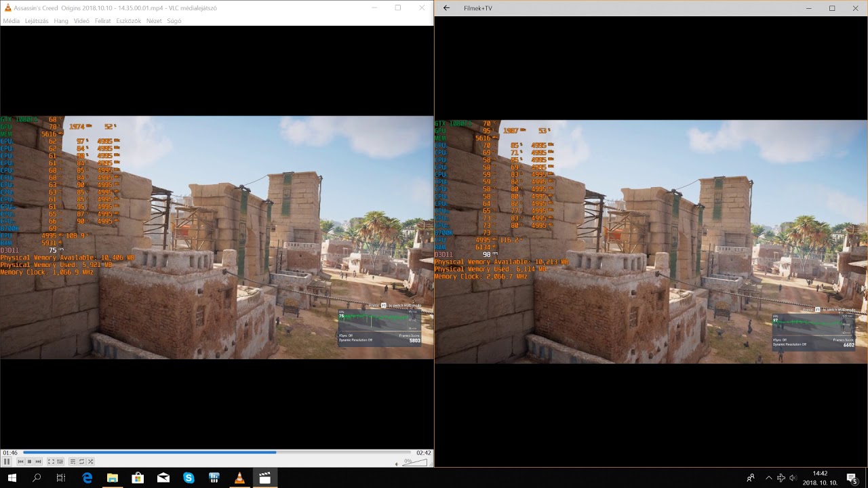
Task: Open the blue bar-chart app on taskbar
Action: [214, 478]
